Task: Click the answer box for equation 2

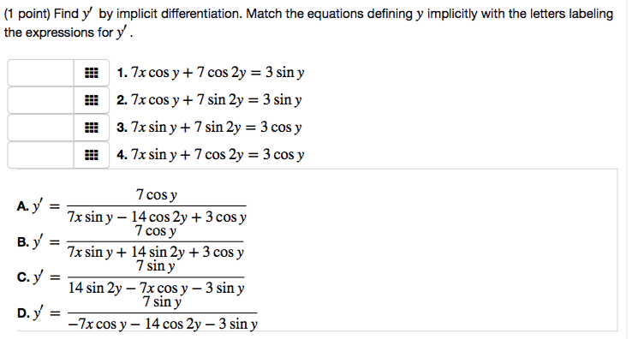Action: (x=40, y=100)
